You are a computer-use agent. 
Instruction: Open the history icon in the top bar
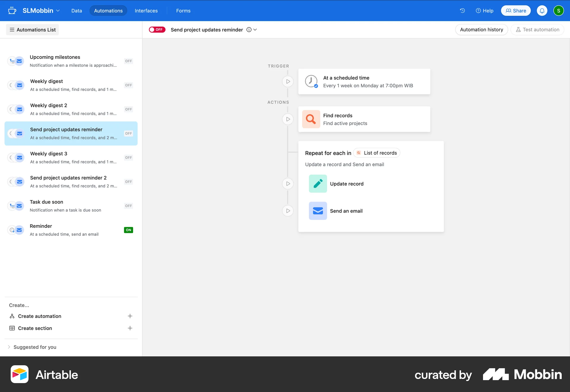462,10
